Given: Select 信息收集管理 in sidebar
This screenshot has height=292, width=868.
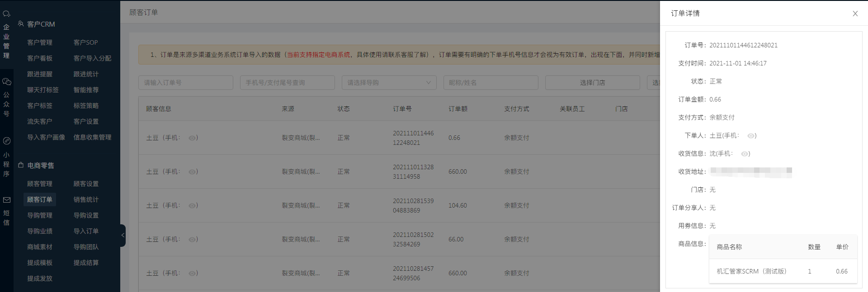Looking at the screenshot, I should tap(92, 137).
